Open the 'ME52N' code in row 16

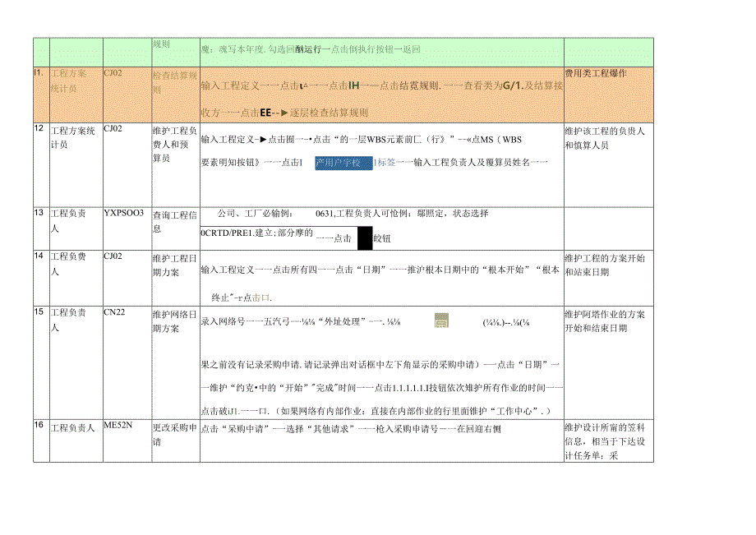pos(117,427)
